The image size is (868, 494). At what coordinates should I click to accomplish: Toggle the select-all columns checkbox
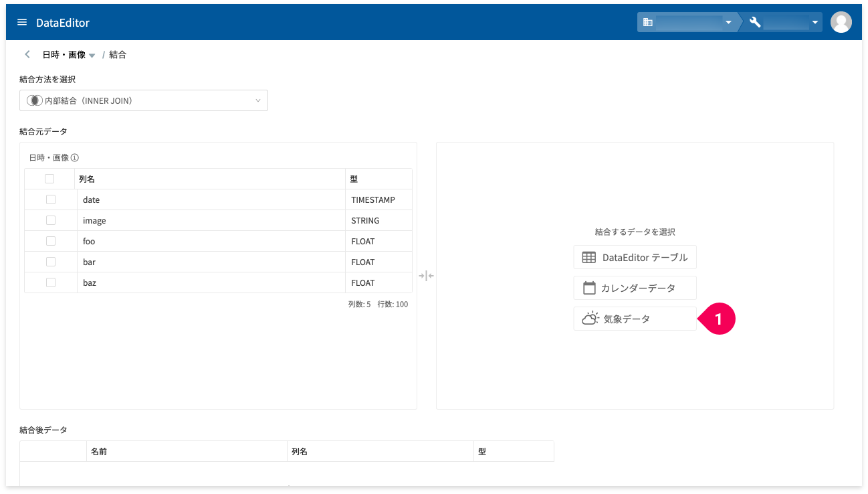49,179
